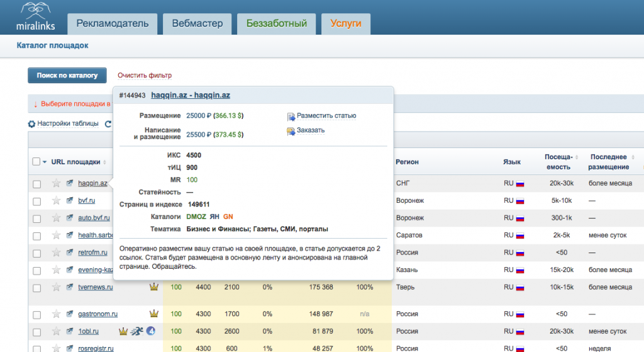
Task: Check the health.sarbc row checkbox
Action: [x=37, y=236]
